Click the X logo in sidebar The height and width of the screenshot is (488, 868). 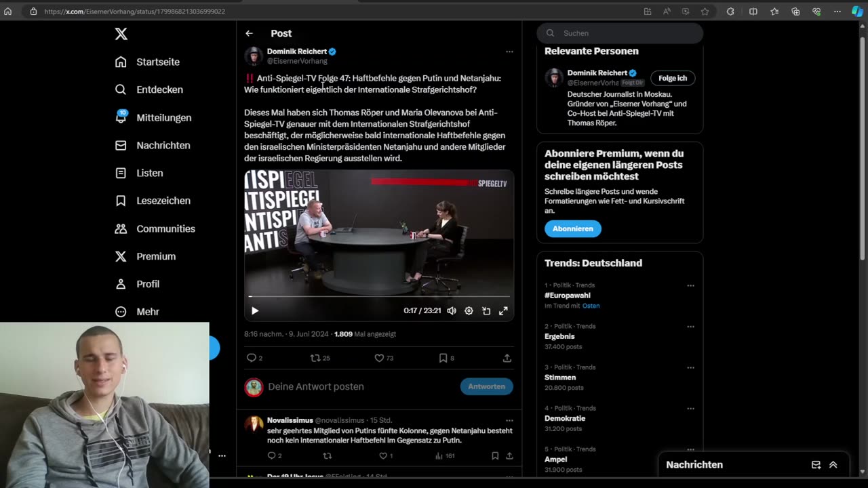121,34
